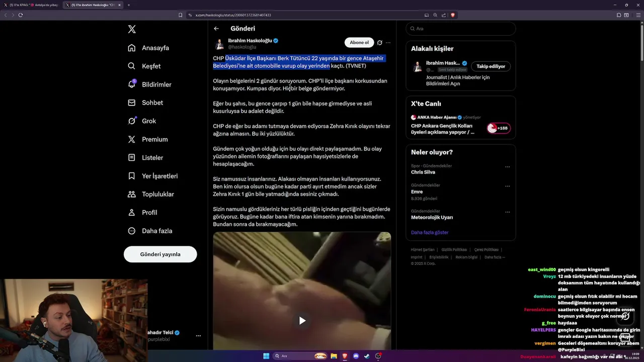The image size is (644, 362).
Task: Click the +188 listeners badge
Action: click(499, 128)
